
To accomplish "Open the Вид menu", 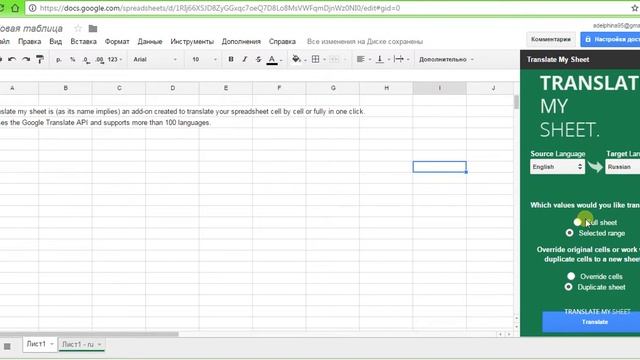I will [56, 42].
